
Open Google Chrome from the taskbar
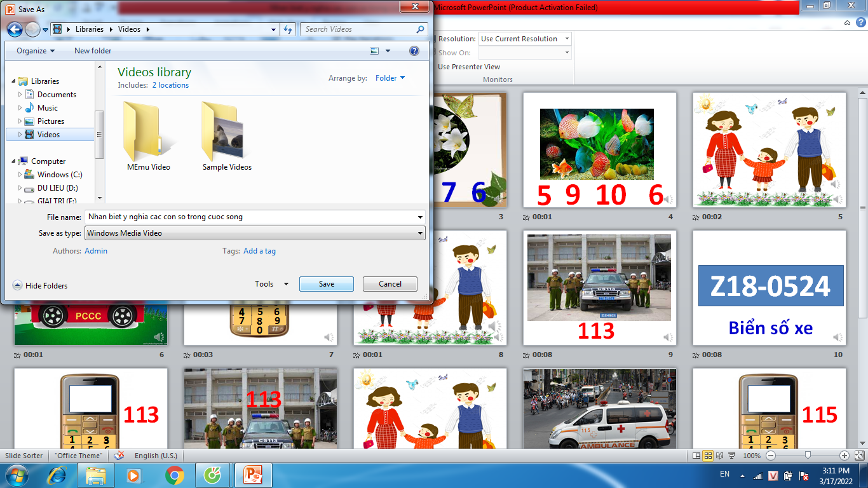[175, 475]
